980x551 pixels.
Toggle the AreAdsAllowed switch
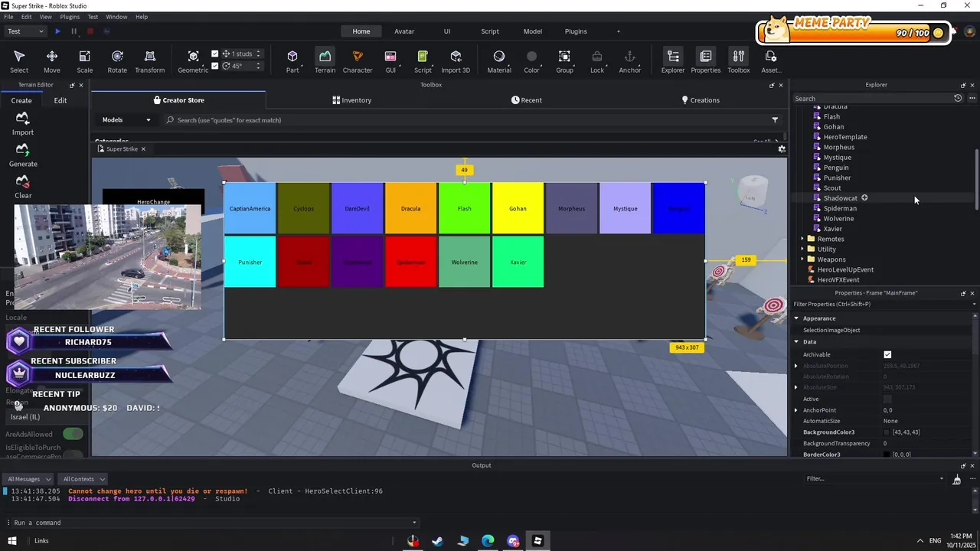(73, 434)
